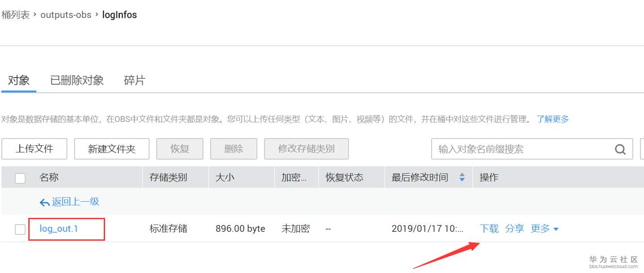Navigate to 桶列表 in the breadcrumb
The image size is (644, 273).
click(15, 15)
